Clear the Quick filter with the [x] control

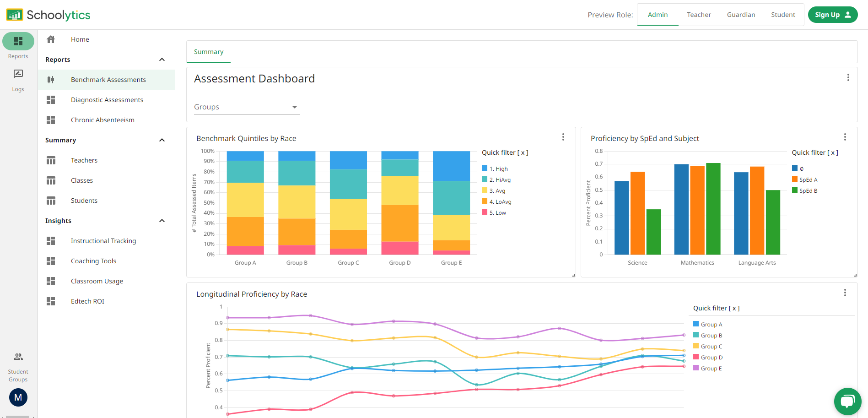tap(522, 152)
